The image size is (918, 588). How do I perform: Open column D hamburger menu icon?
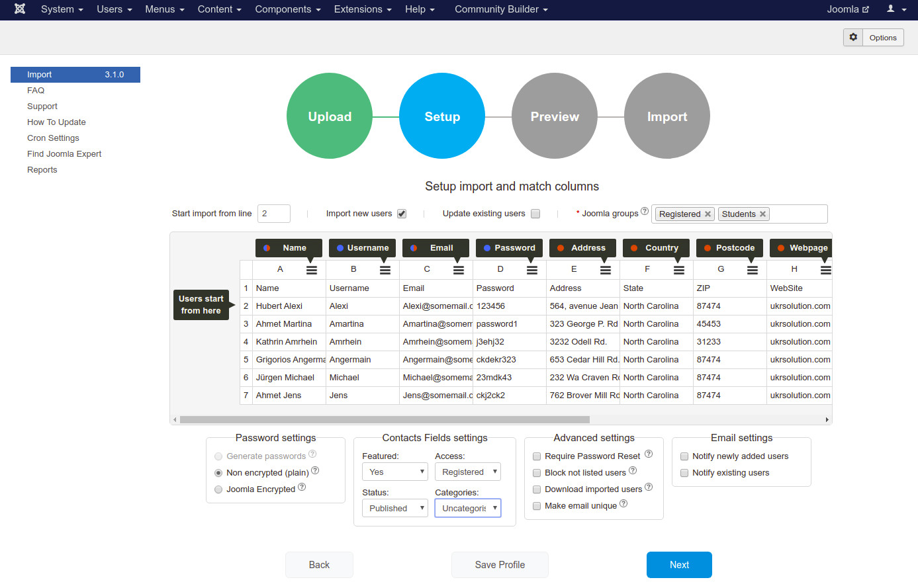(x=532, y=270)
